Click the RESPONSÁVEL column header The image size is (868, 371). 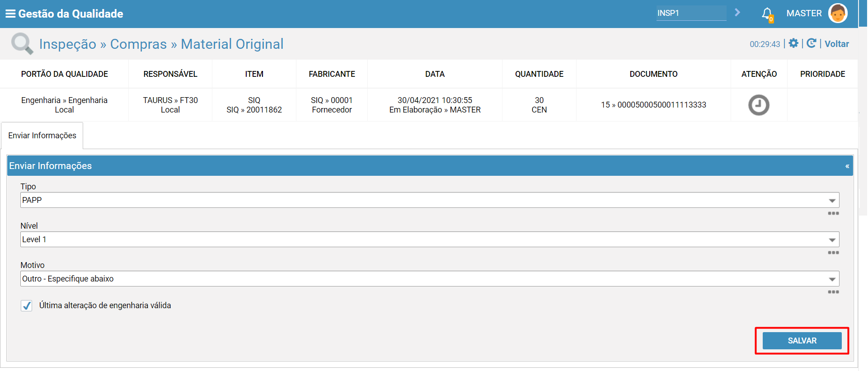[170, 74]
